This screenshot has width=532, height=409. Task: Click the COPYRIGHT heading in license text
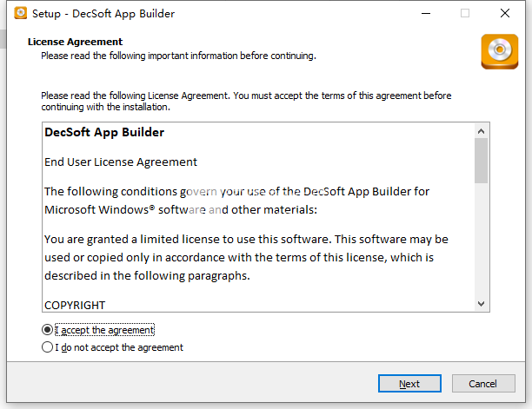click(x=75, y=306)
